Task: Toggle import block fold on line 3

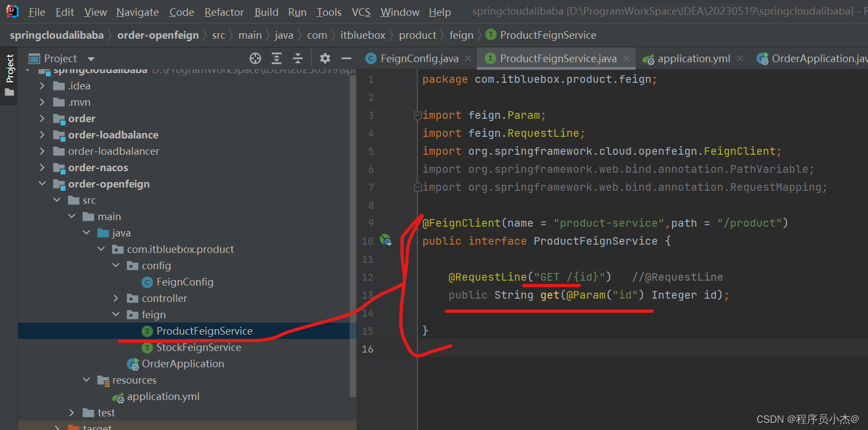Action: 417,115
